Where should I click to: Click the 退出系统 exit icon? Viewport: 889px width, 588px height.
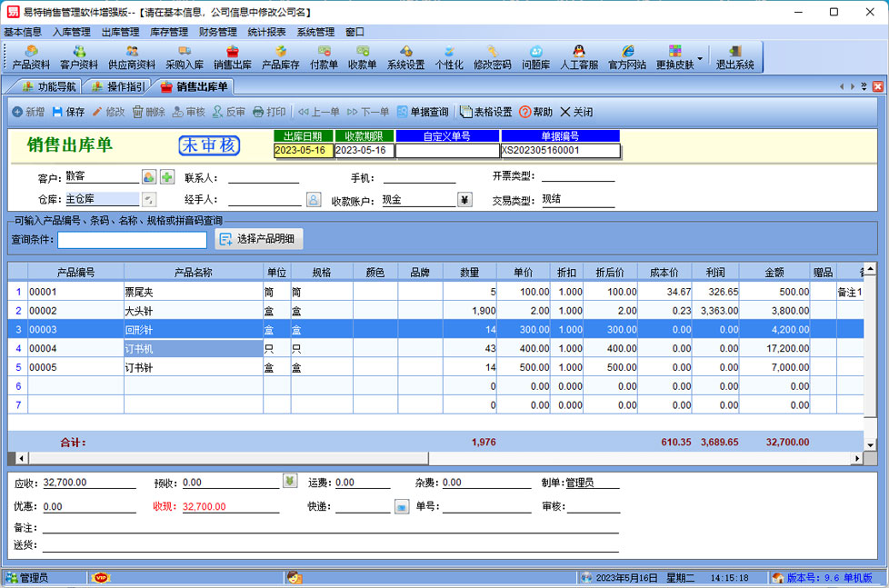coord(734,57)
